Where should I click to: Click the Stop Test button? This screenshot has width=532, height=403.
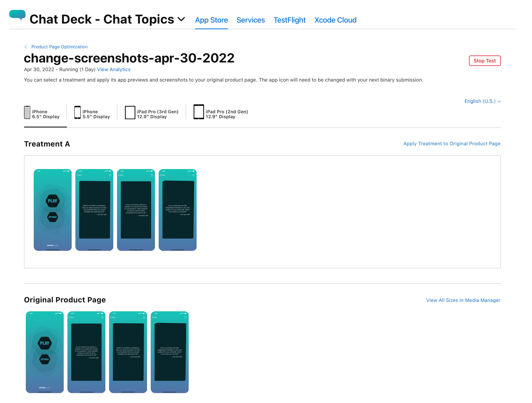pos(485,61)
